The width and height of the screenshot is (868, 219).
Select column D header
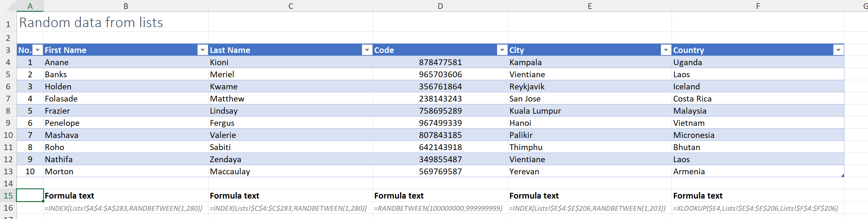pyautogui.click(x=440, y=6)
